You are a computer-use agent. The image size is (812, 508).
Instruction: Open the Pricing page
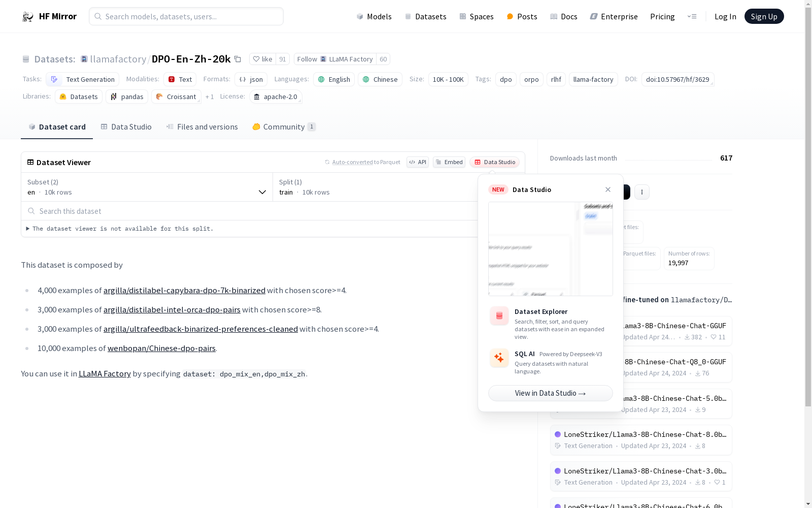pos(662,16)
